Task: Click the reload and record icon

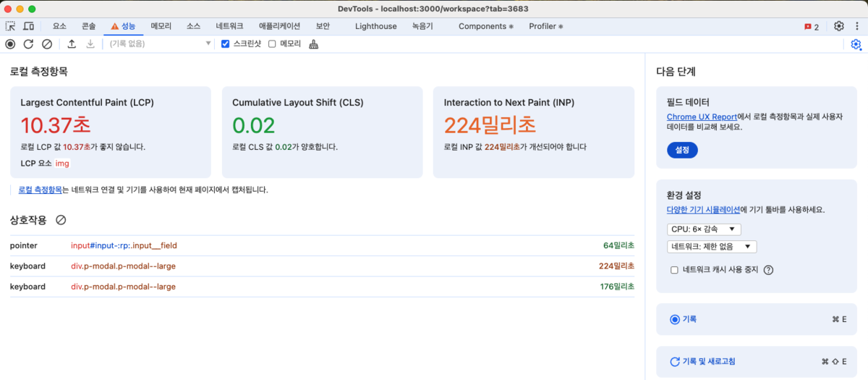Action: point(28,44)
